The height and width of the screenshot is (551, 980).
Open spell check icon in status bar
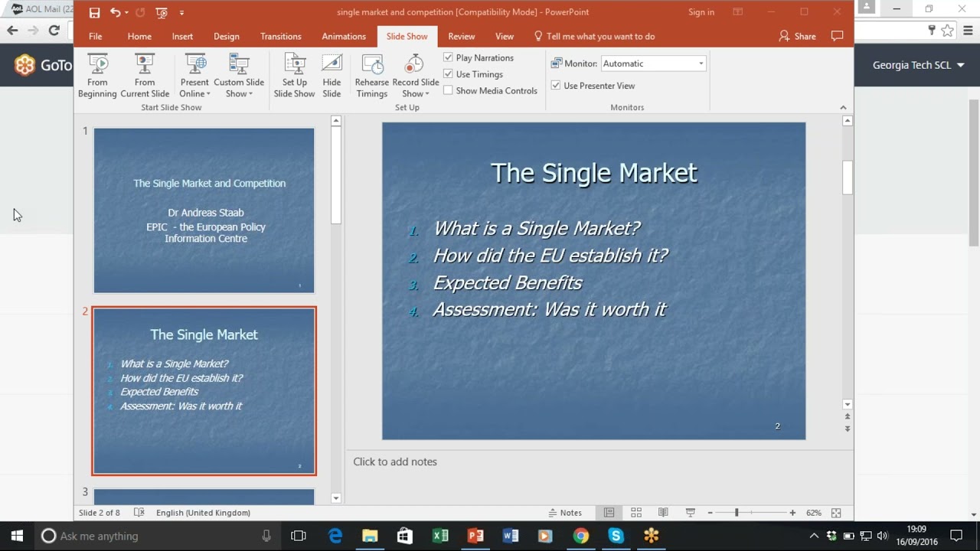click(139, 513)
